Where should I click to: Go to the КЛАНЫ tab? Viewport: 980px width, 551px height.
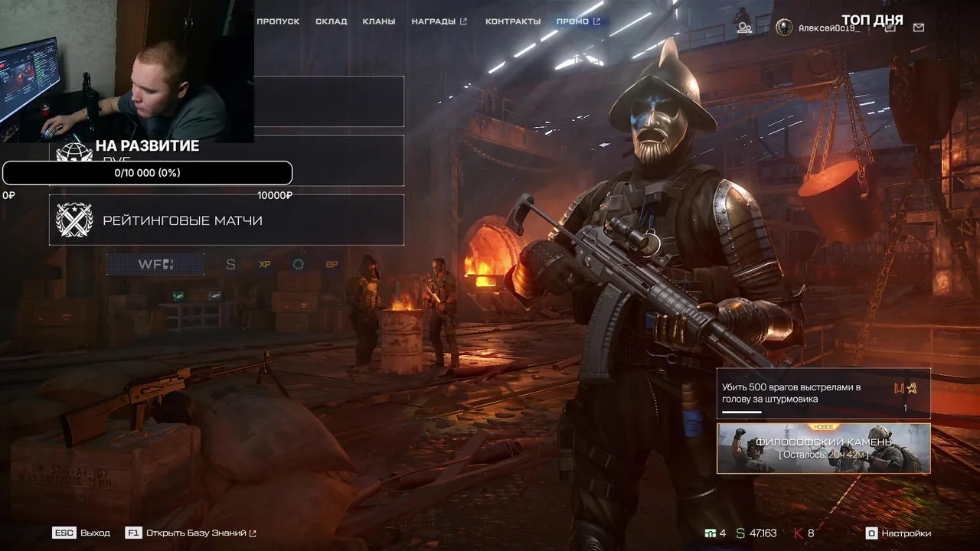379,21
